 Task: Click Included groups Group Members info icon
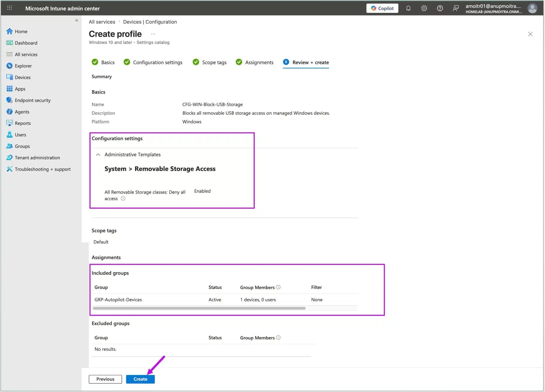pos(278,287)
